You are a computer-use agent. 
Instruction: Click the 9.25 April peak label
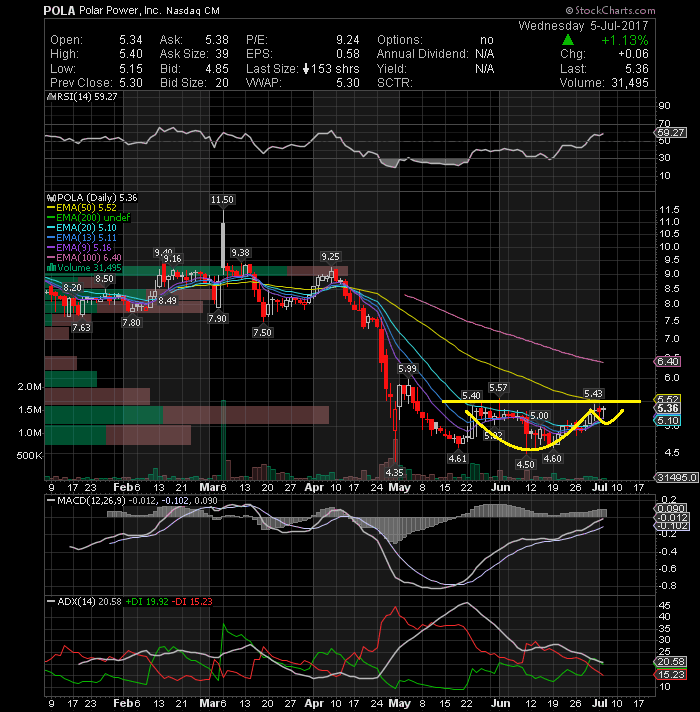click(x=330, y=257)
